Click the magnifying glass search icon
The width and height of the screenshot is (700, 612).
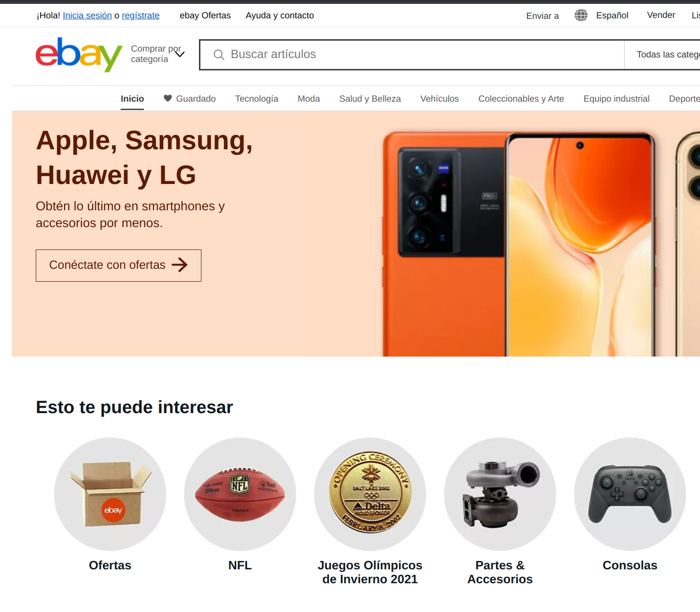pyautogui.click(x=219, y=55)
